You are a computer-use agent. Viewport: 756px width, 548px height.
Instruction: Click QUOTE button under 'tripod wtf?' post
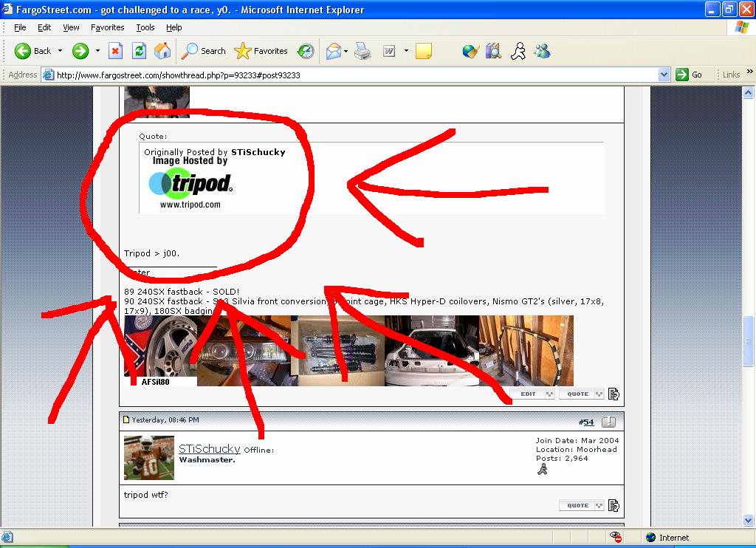pyautogui.click(x=582, y=506)
